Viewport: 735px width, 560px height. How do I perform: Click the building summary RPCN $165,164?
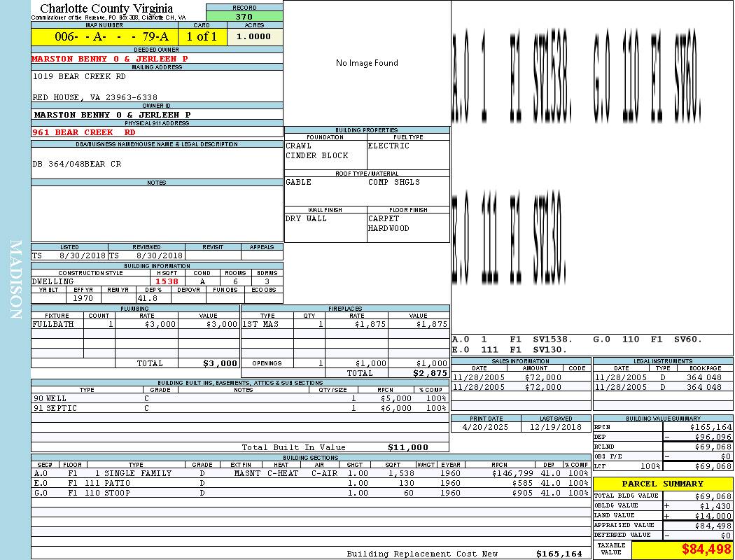tap(710, 428)
